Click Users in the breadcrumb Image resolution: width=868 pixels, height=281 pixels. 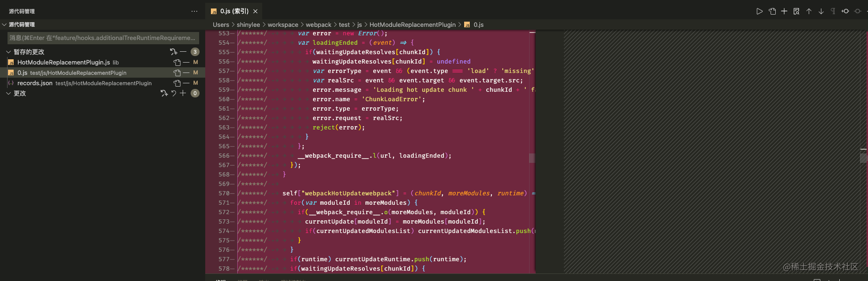pos(221,24)
